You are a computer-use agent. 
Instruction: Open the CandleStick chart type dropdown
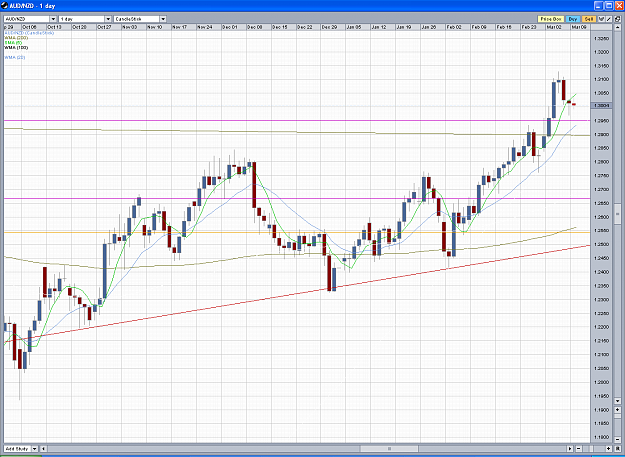click(163, 19)
